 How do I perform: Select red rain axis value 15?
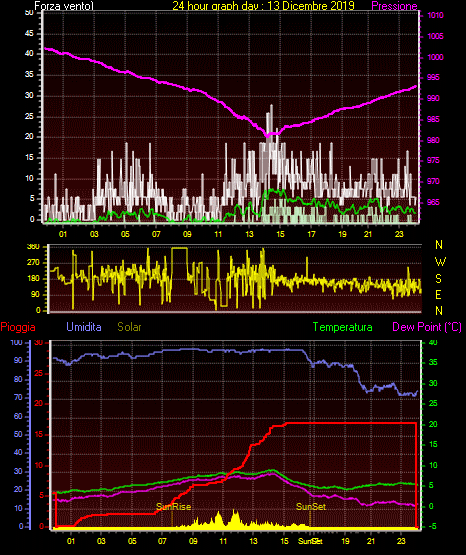tap(39, 434)
